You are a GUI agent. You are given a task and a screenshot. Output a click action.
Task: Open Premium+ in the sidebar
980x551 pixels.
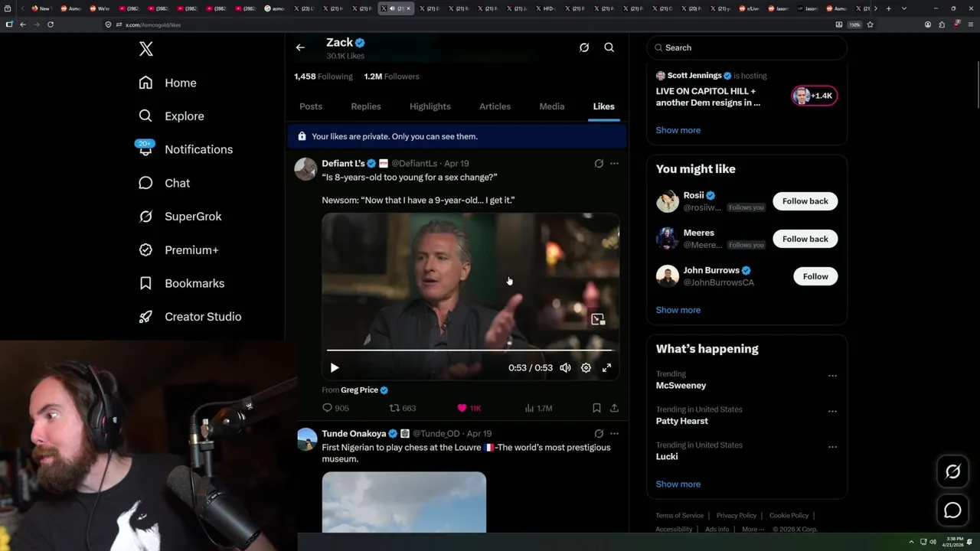(178, 250)
